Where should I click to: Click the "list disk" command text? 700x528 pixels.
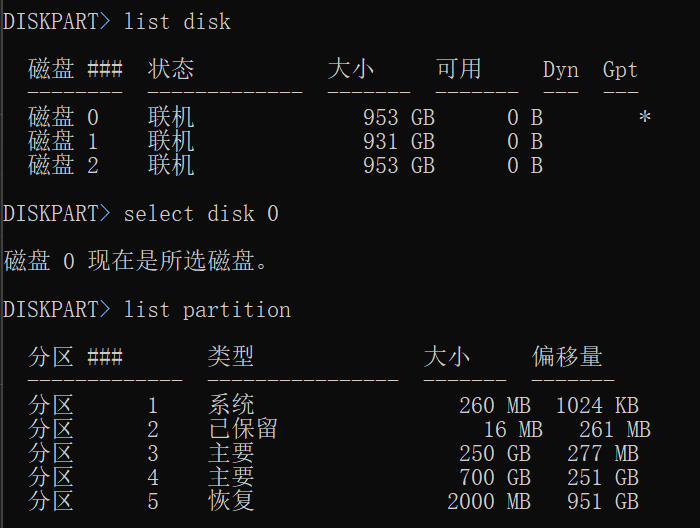tap(177, 21)
